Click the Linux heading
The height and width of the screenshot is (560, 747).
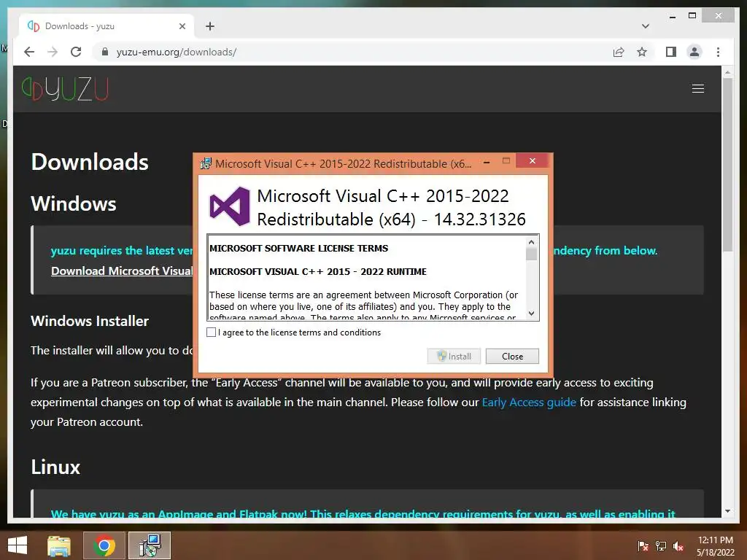[55, 467]
